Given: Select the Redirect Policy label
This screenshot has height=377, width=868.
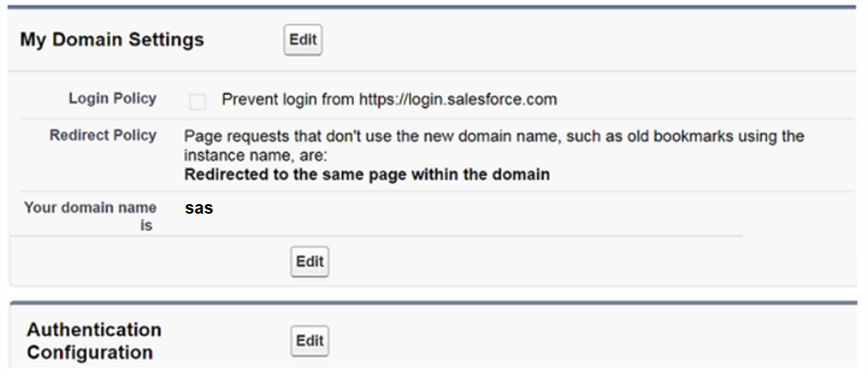Looking at the screenshot, I should (x=103, y=135).
